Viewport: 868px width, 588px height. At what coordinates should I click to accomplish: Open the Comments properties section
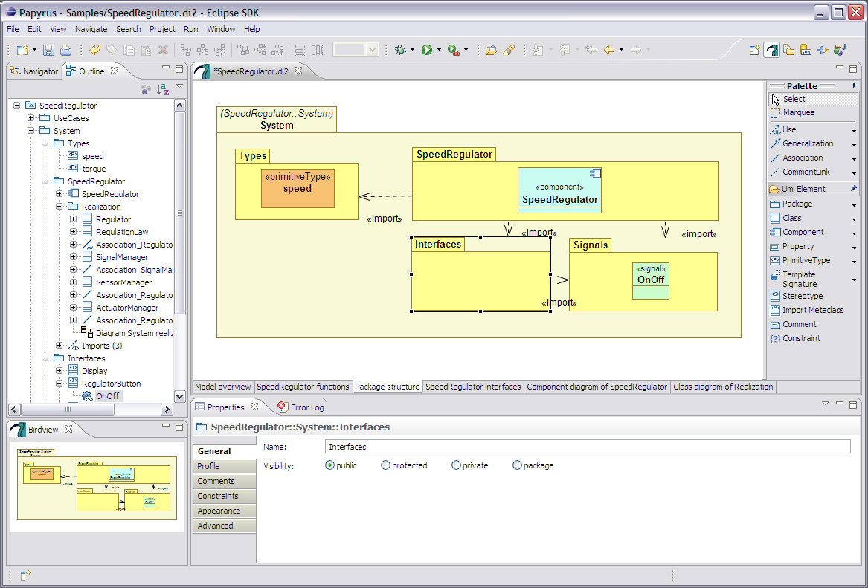tap(224, 481)
